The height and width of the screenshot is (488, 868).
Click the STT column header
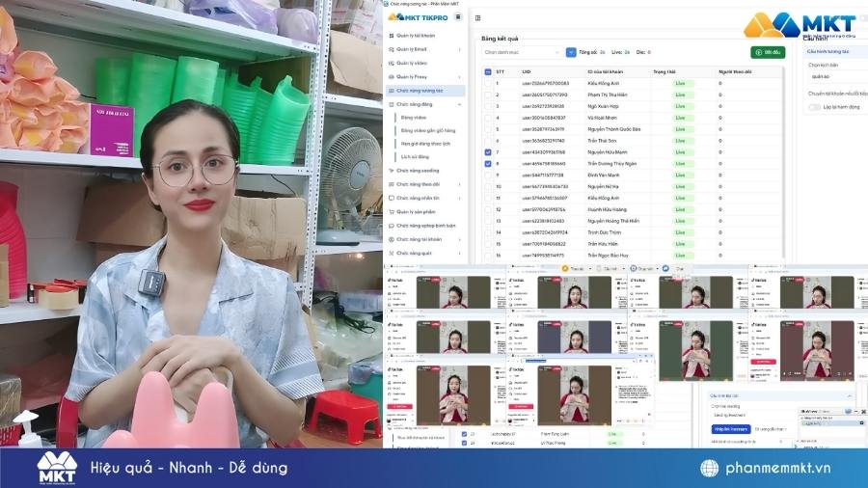coord(500,72)
